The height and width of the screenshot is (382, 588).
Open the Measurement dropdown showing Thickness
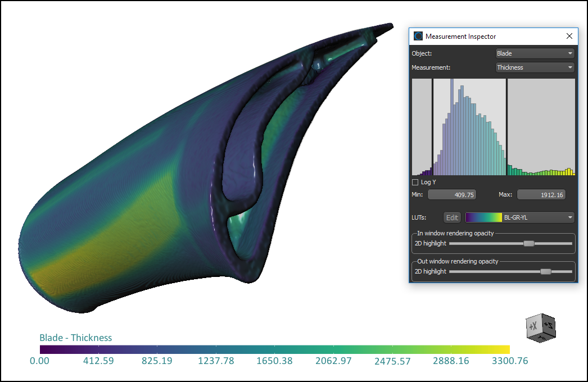[x=534, y=67]
